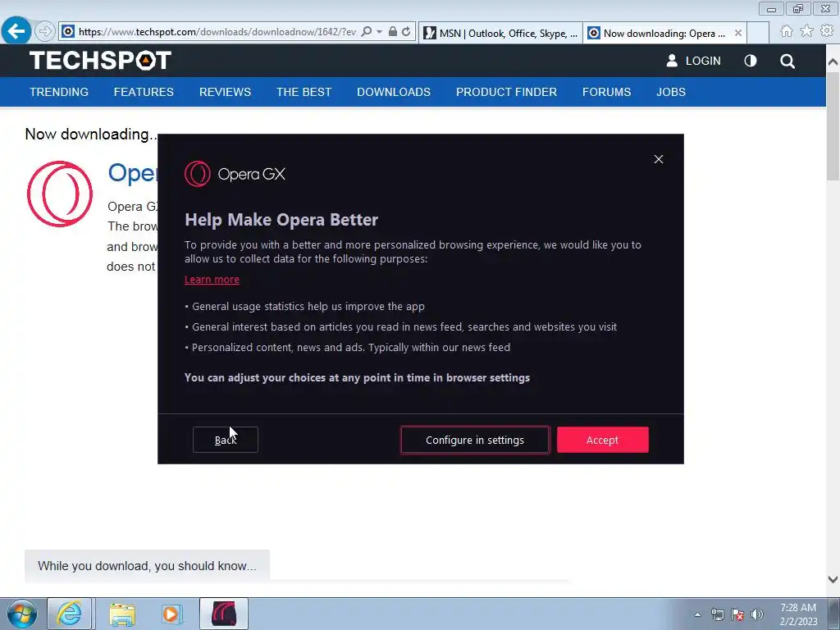Click the Opera GX logo on TechSpot page
Image resolution: width=840 pixels, height=630 pixels.
tap(60, 194)
